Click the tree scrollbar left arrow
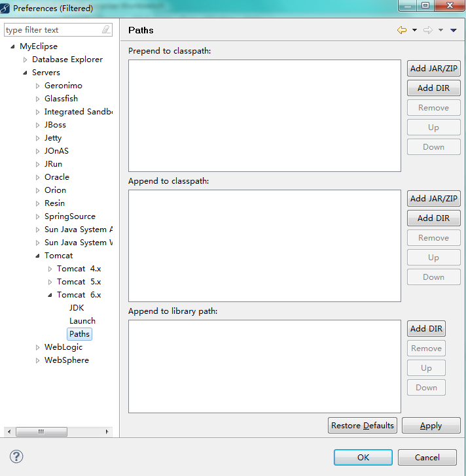Viewport: 466px width, 476px height. pos(9,432)
